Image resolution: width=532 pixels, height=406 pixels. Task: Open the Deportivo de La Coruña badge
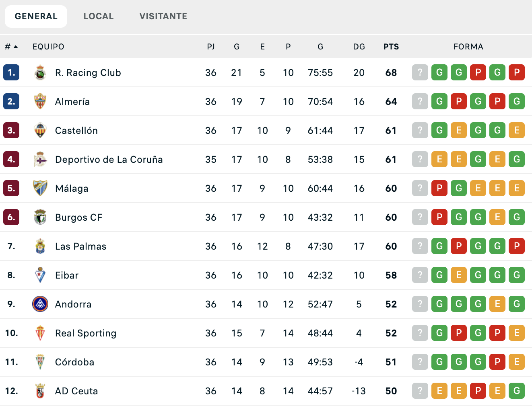[40, 159]
